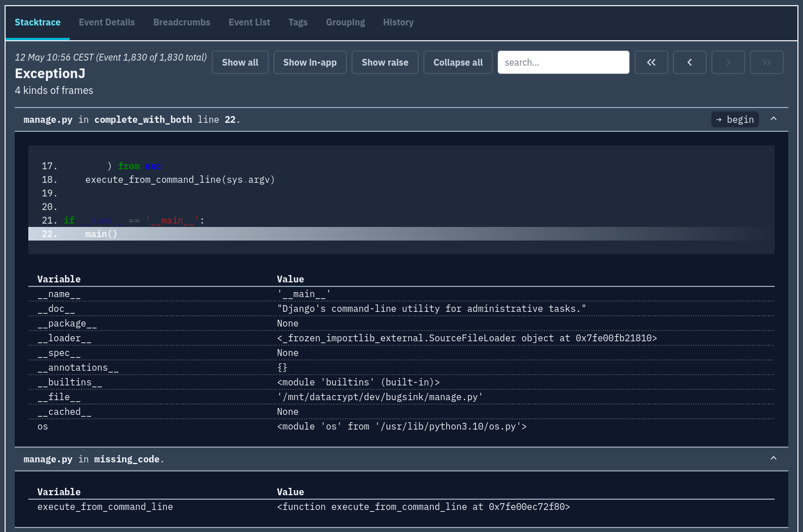The height and width of the screenshot is (532, 803).
Task: Open the Event List tab
Action: point(249,23)
